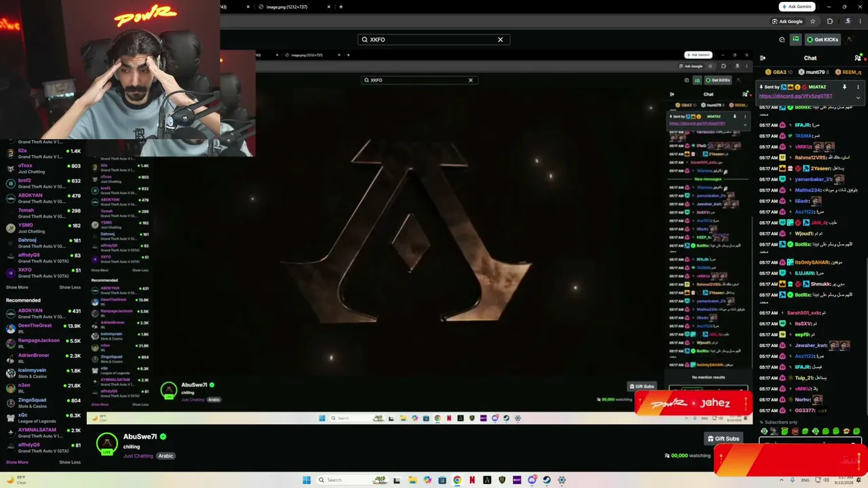
Task: Bookmark this page with the star icon
Action: coord(812,21)
